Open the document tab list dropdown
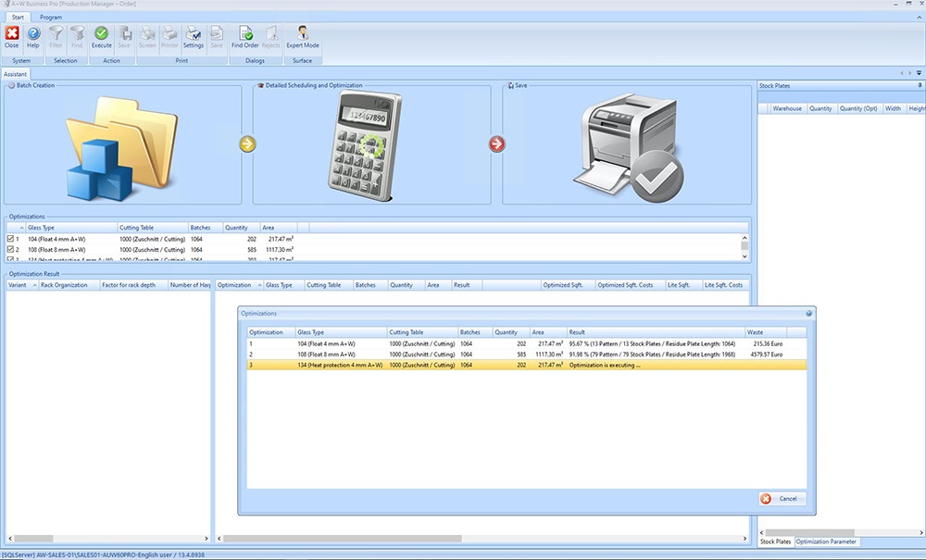The image size is (926, 560). (x=920, y=73)
